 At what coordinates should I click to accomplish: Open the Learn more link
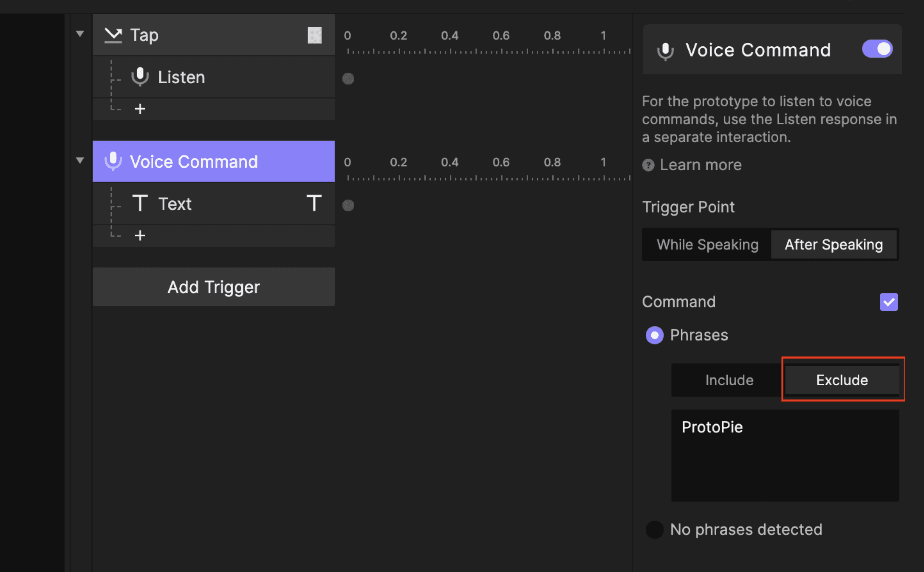coord(701,165)
